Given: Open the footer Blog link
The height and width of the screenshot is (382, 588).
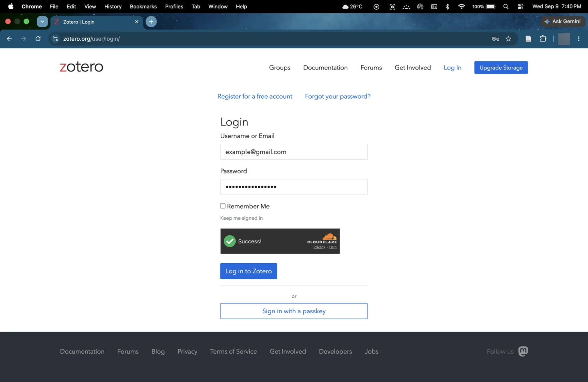Looking at the screenshot, I should click(x=158, y=351).
